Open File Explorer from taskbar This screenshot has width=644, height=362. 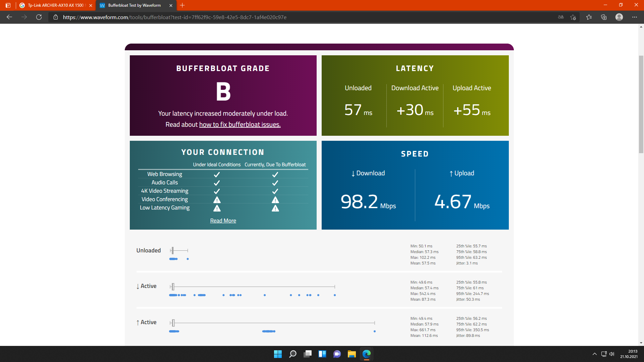tap(352, 354)
